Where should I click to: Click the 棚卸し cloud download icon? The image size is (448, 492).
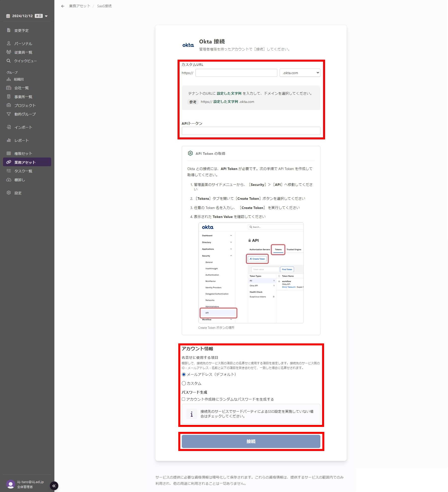pyautogui.click(x=8, y=180)
